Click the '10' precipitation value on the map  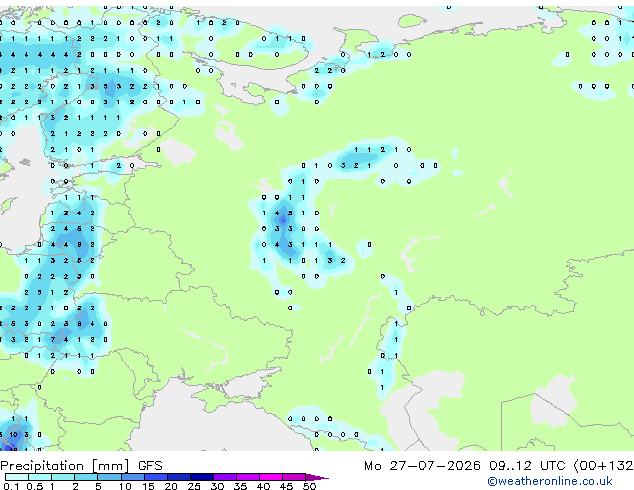pos(13,435)
